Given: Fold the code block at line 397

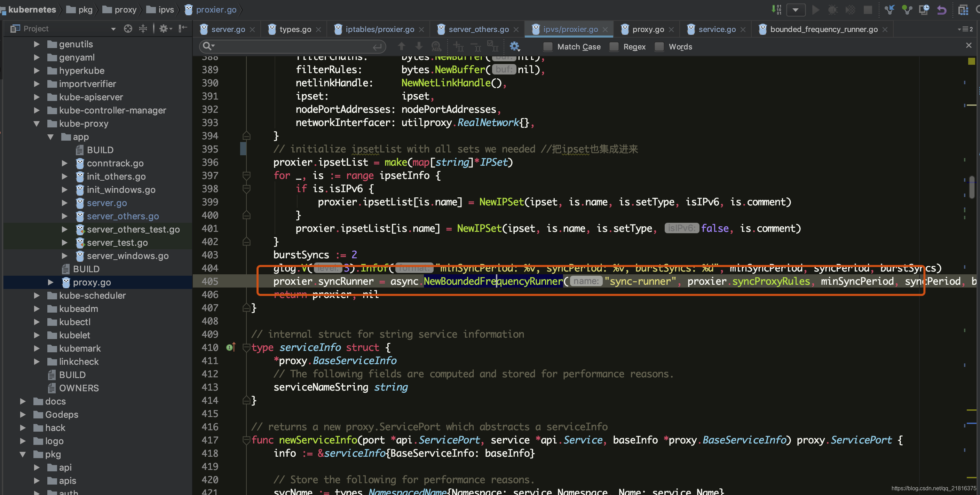Looking at the screenshot, I should pyautogui.click(x=246, y=176).
